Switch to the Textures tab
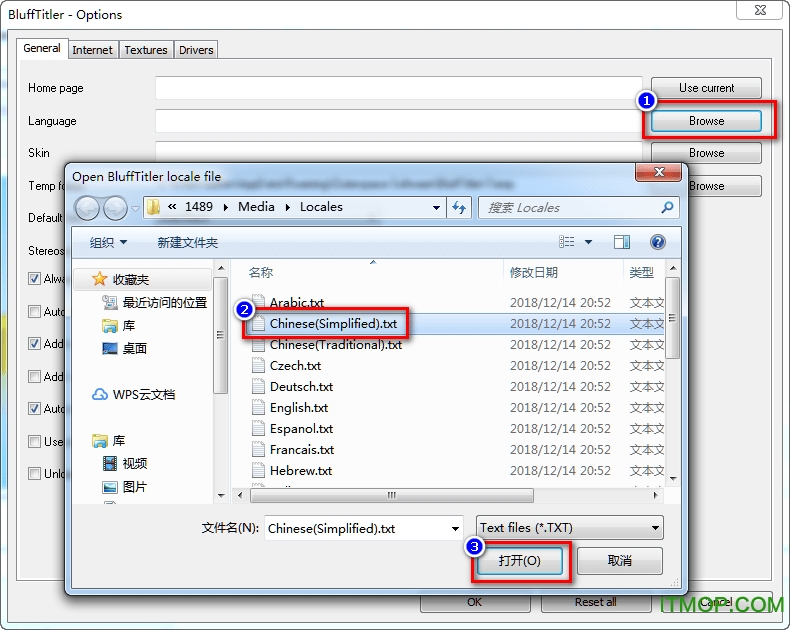 pyautogui.click(x=146, y=50)
